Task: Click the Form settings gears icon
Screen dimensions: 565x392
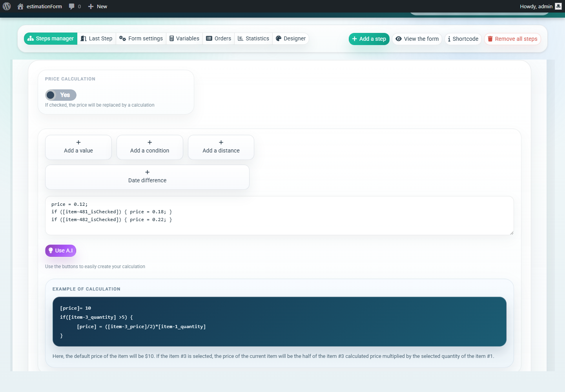Action: click(122, 38)
